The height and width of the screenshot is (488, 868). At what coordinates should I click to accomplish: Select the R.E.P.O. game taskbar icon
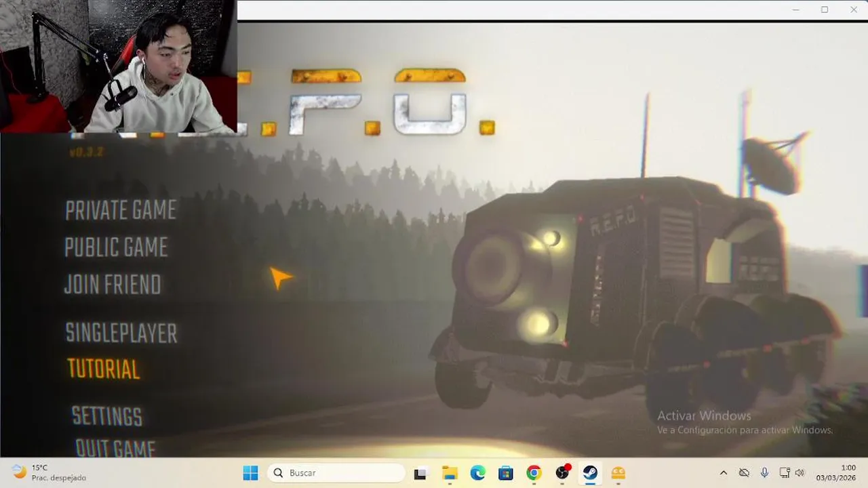tap(618, 473)
